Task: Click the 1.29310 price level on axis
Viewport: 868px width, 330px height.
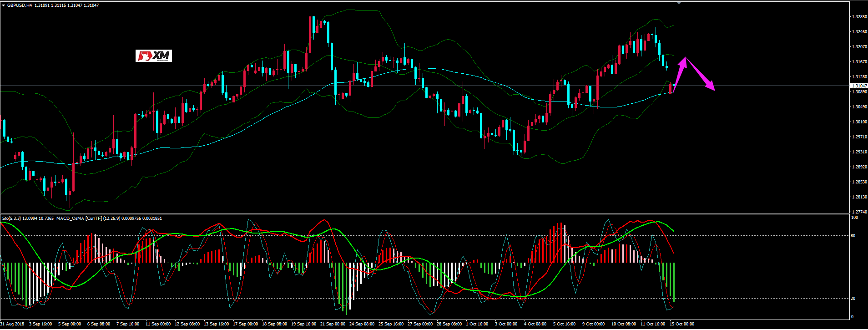Action: click(x=859, y=152)
